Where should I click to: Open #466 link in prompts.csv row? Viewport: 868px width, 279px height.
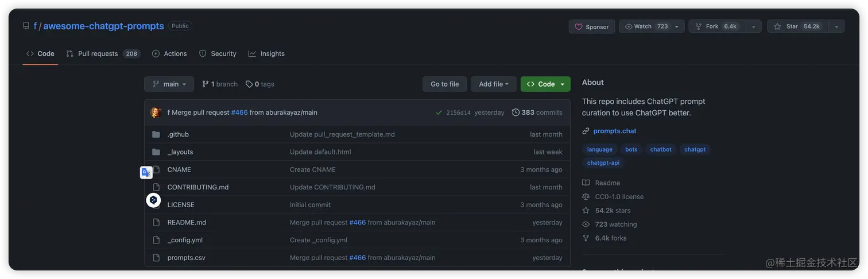click(357, 258)
